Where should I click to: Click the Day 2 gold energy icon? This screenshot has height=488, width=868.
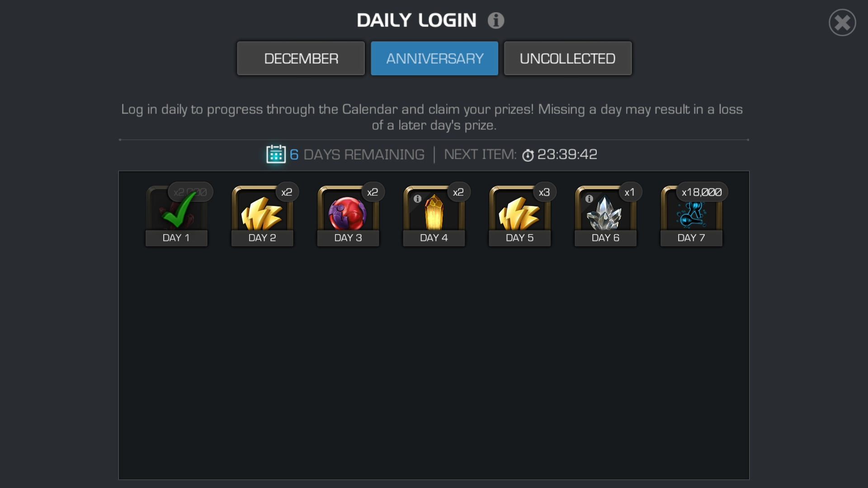pos(262,213)
